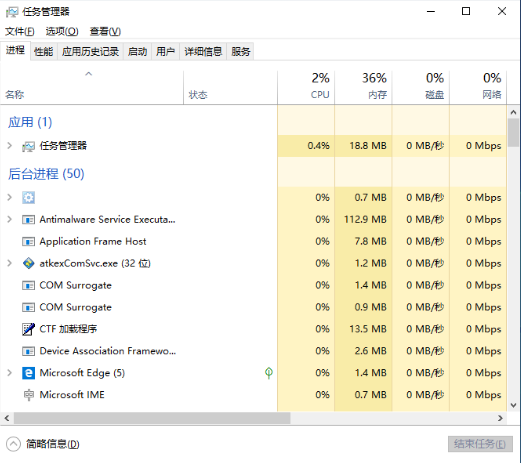521x463 pixels.
Task: Click the CTF 加载程序 pen icon
Action: click(28, 329)
